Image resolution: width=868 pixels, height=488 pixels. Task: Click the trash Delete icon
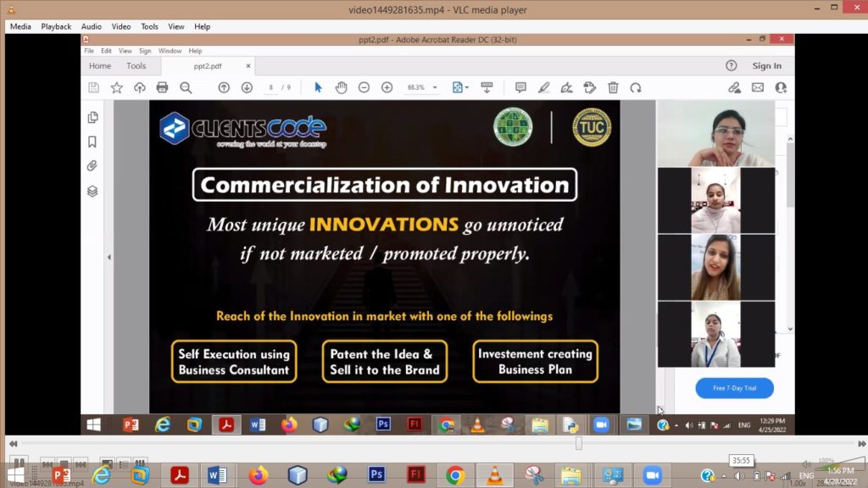[x=613, y=87]
